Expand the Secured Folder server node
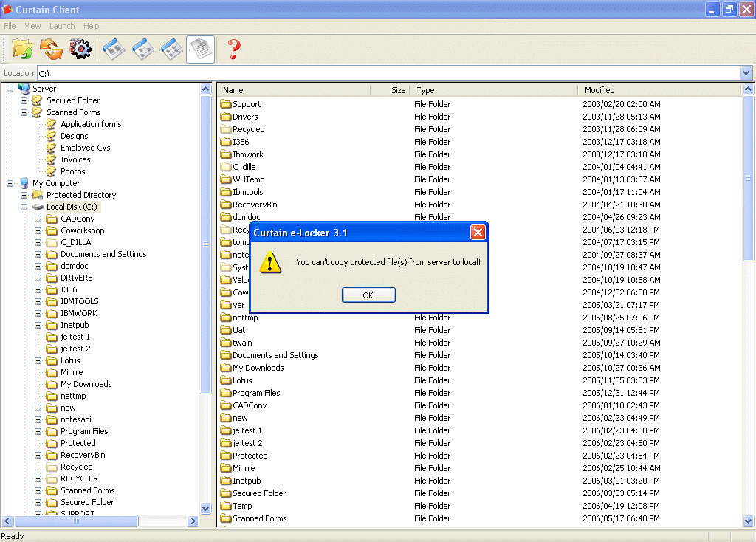 pyautogui.click(x=24, y=100)
